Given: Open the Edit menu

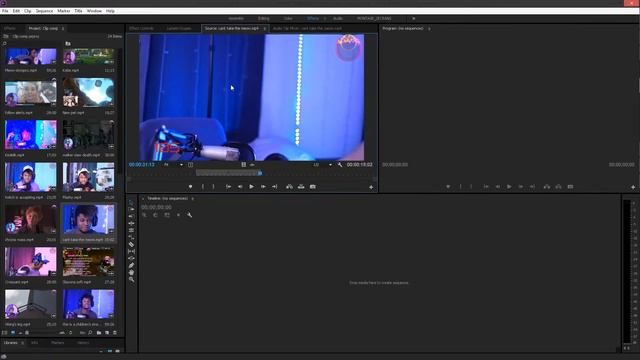Looking at the screenshot, I should click(x=16, y=11).
